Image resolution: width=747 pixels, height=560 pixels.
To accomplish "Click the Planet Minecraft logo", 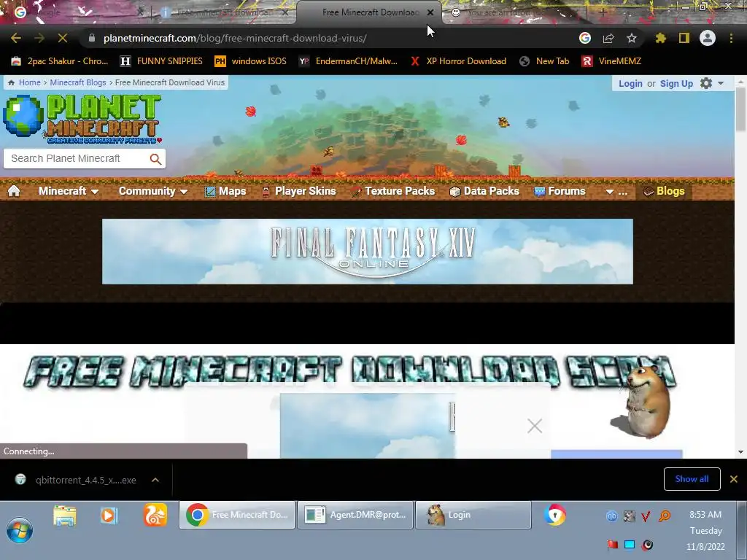I will pyautogui.click(x=82, y=119).
